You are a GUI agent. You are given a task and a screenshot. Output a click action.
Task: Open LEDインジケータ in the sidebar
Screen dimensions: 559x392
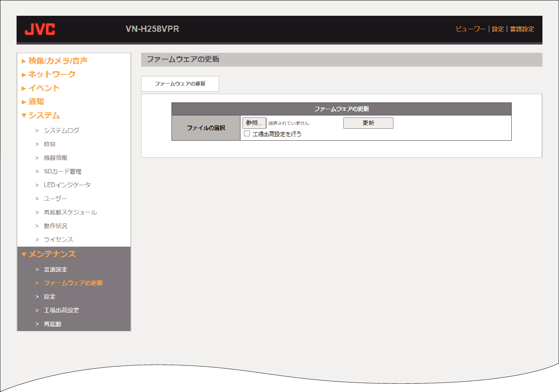coord(67,185)
